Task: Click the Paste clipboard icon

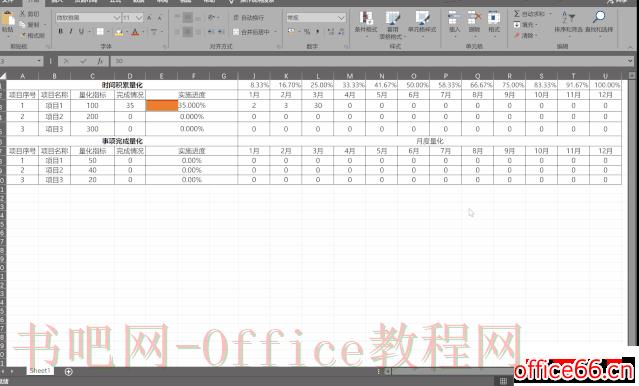Action: point(7,19)
